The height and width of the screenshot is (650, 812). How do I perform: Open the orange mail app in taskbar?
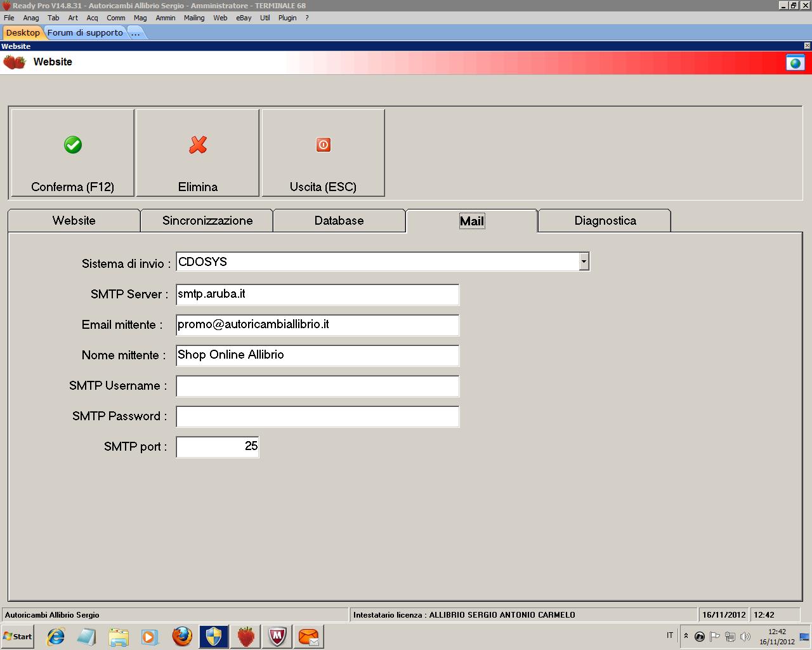tap(309, 636)
